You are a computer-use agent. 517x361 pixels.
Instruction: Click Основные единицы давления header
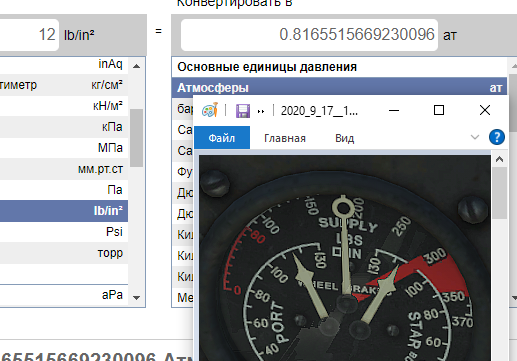[267, 67]
